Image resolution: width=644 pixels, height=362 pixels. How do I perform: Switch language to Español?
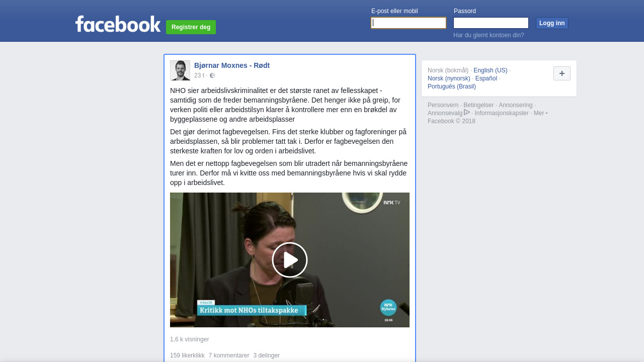coord(486,78)
